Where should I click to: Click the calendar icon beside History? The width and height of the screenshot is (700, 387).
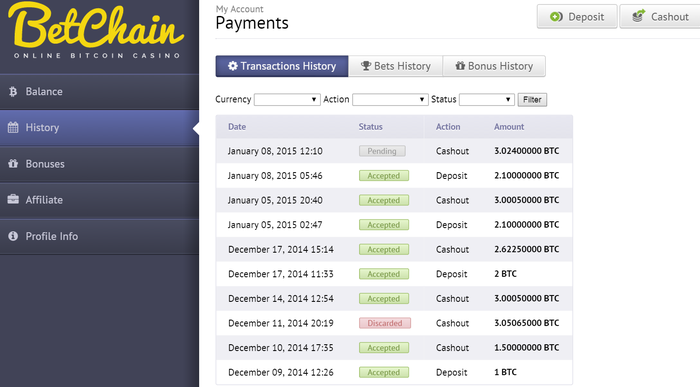(x=13, y=127)
